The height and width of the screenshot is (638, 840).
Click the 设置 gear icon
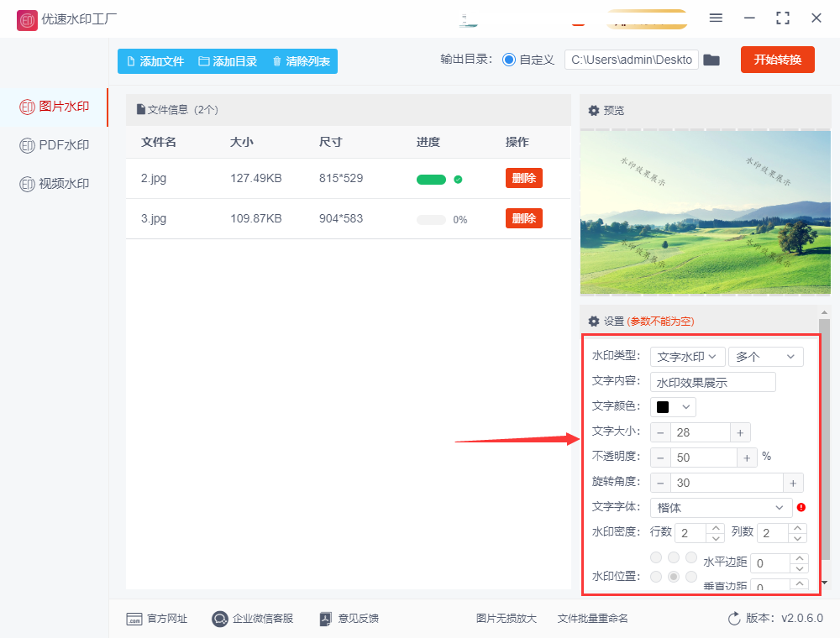(x=594, y=322)
